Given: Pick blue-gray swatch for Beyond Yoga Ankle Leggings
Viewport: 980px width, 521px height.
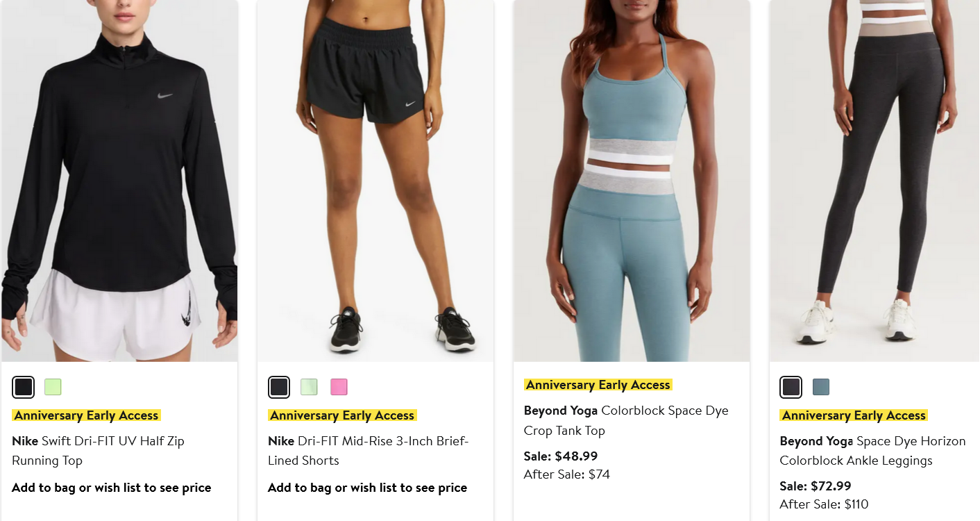Looking at the screenshot, I should [x=821, y=387].
